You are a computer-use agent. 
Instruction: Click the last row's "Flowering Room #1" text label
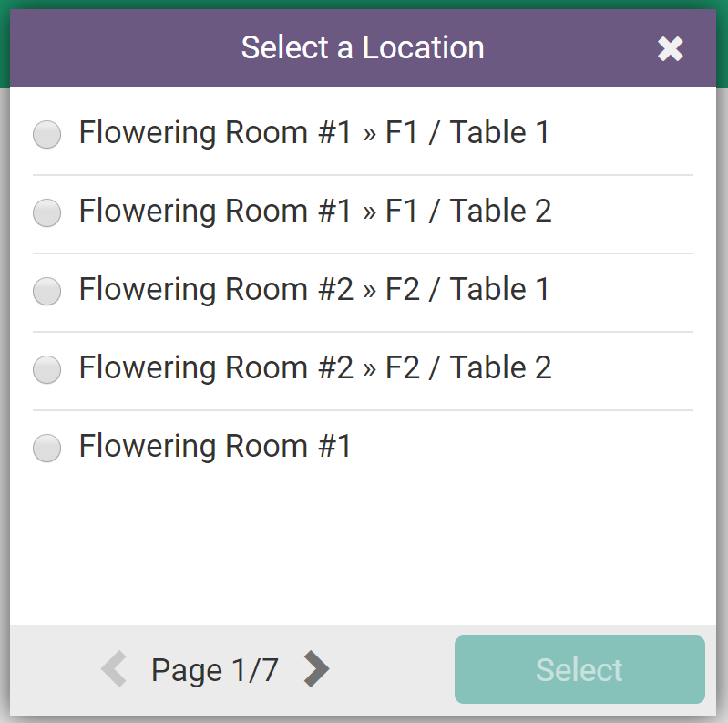tap(215, 447)
